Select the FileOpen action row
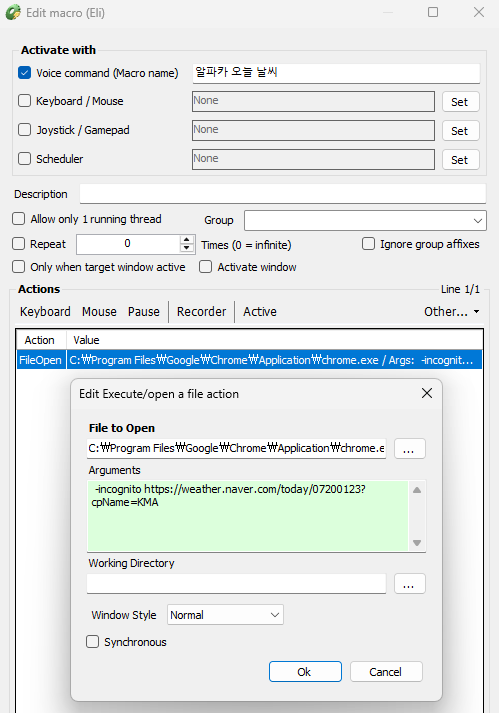This screenshot has height=713, width=499. (x=249, y=360)
